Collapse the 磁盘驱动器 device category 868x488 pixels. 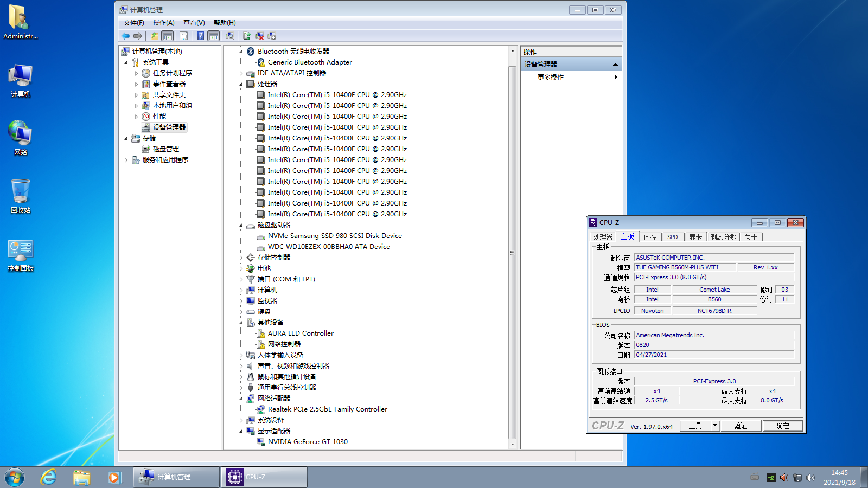tap(241, 225)
